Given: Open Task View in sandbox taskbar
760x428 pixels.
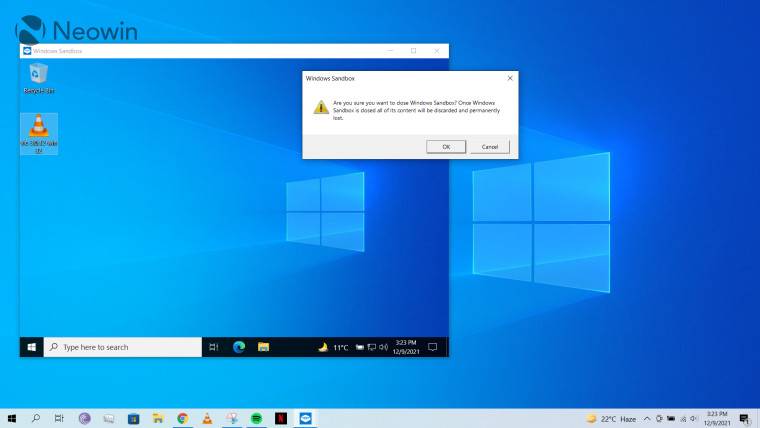Looking at the screenshot, I should coord(214,347).
